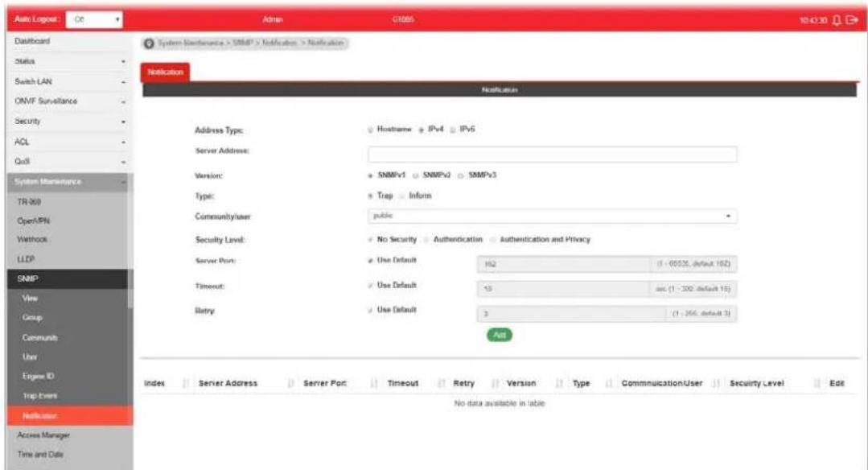Open the Auto Logout dropdown
Image resolution: width=868 pixels, height=470 pixels.
94,19
